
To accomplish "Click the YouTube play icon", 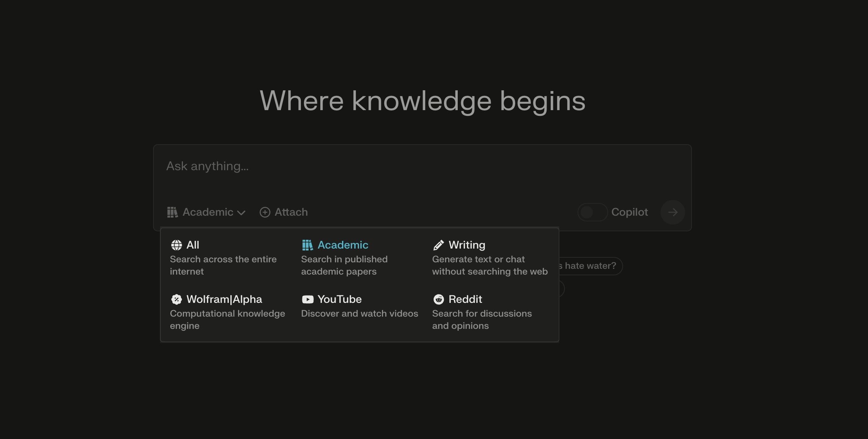I will pyautogui.click(x=307, y=299).
